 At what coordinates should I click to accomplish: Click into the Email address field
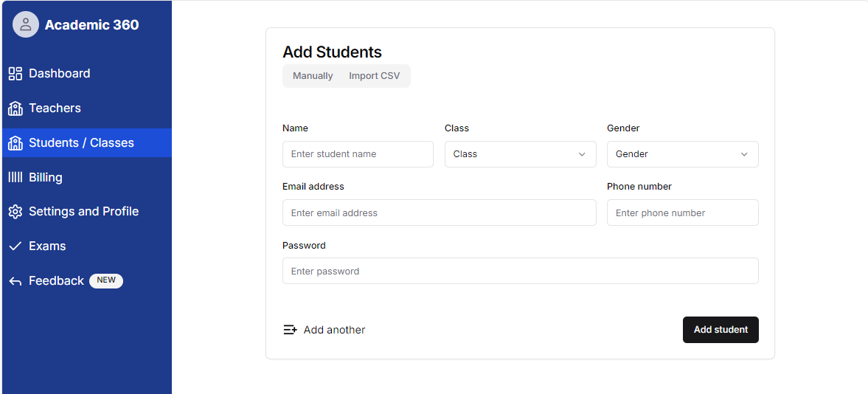[x=439, y=212]
